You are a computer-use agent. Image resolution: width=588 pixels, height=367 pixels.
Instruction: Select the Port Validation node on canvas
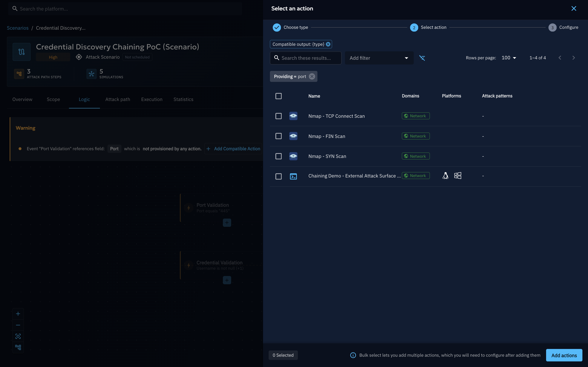click(221, 208)
